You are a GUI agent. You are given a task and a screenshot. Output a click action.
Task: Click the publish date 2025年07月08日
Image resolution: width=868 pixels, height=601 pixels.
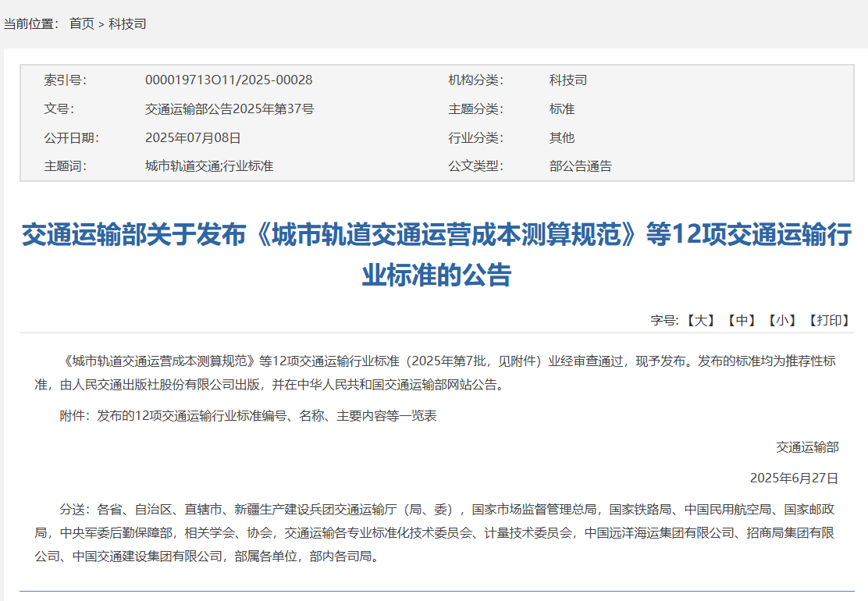coord(193,138)
